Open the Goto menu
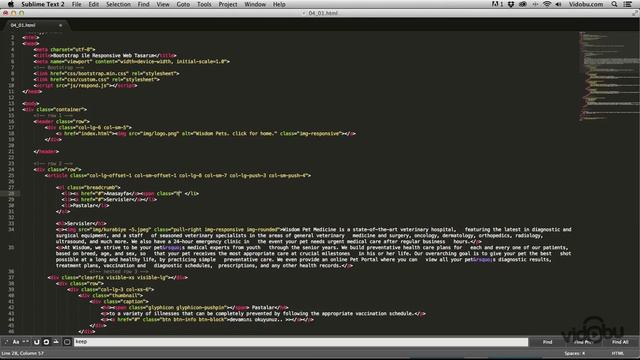The height and width of the screenshot is (360, 640). [x=183, y=4]
